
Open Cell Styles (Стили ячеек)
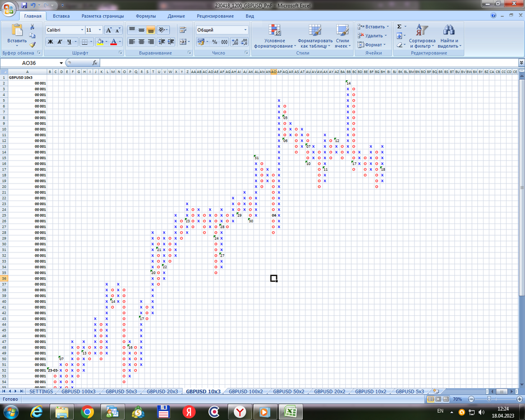tap(342, 36)
